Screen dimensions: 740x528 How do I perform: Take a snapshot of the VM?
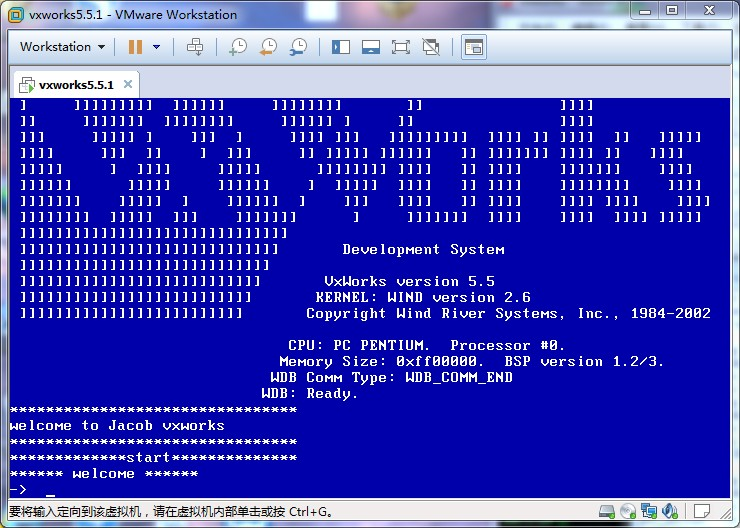point(238,47)
